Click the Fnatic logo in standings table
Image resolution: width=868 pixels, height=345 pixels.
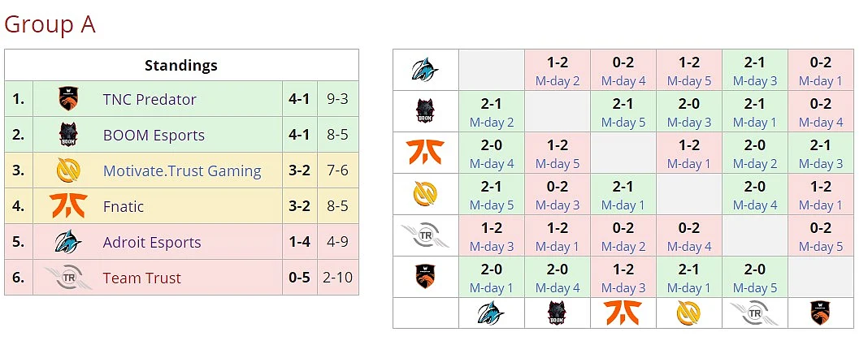[68, 205]
